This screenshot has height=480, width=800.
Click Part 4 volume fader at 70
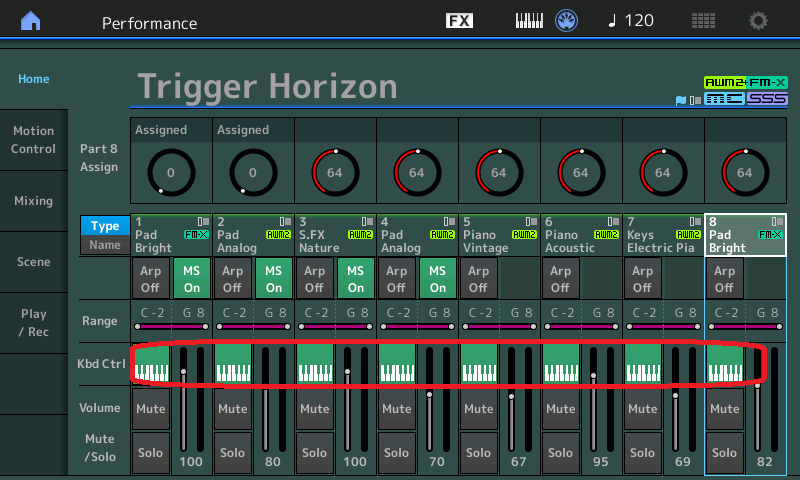[429, 394]
